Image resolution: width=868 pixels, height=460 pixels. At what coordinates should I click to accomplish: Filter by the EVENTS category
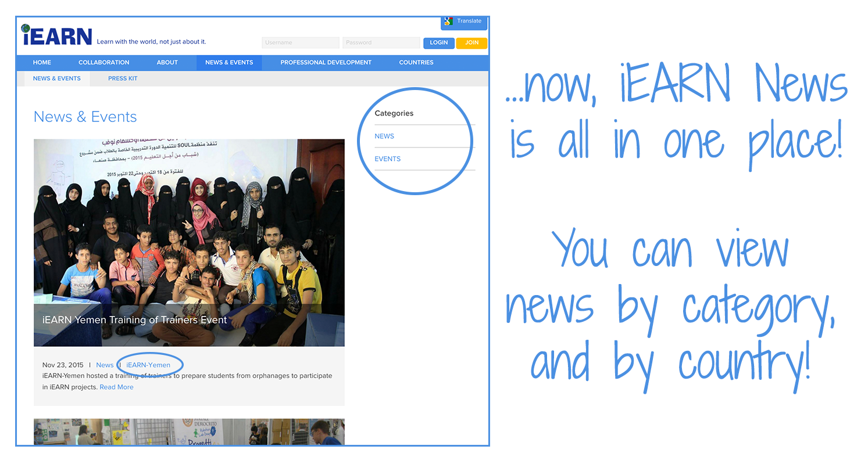[388, 159]
